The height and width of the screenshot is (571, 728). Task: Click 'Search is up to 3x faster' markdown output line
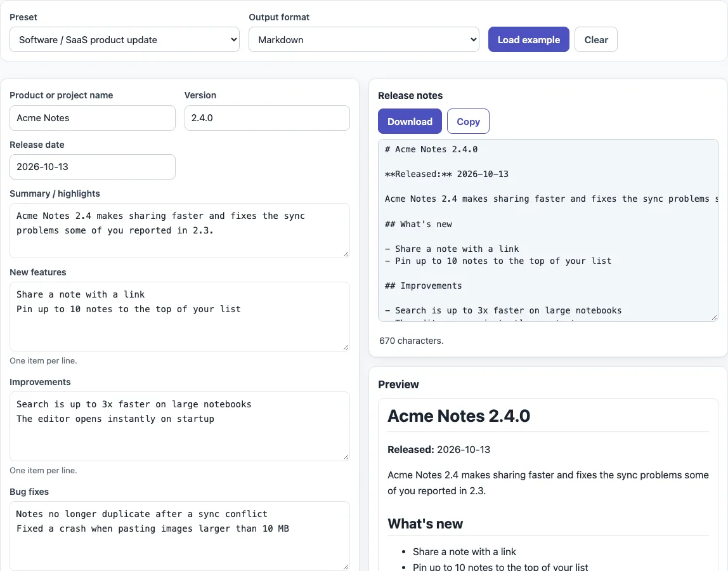pos(504,310)
